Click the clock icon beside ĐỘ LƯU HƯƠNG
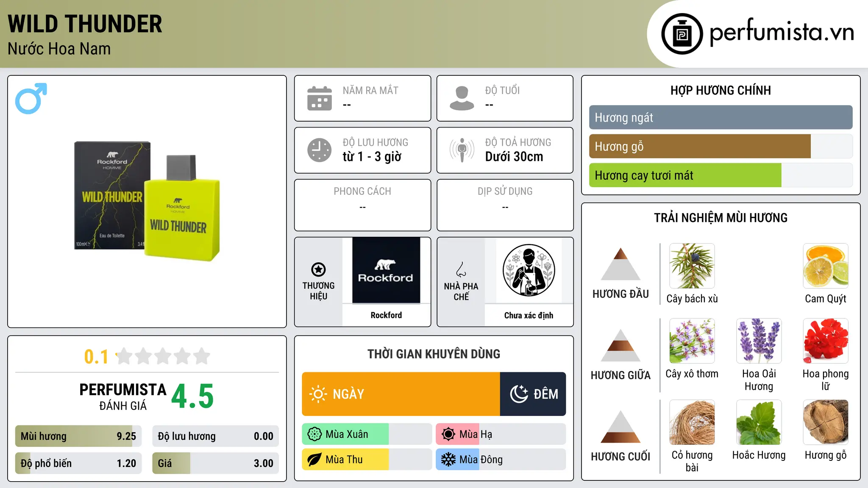This screenshot has height=488, width=868. tap(320, 150)
